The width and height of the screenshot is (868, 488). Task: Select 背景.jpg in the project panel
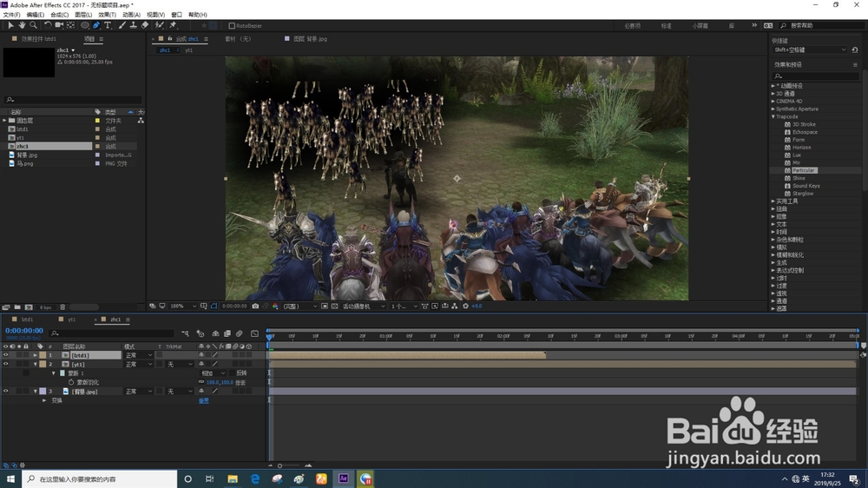[27, 155]
